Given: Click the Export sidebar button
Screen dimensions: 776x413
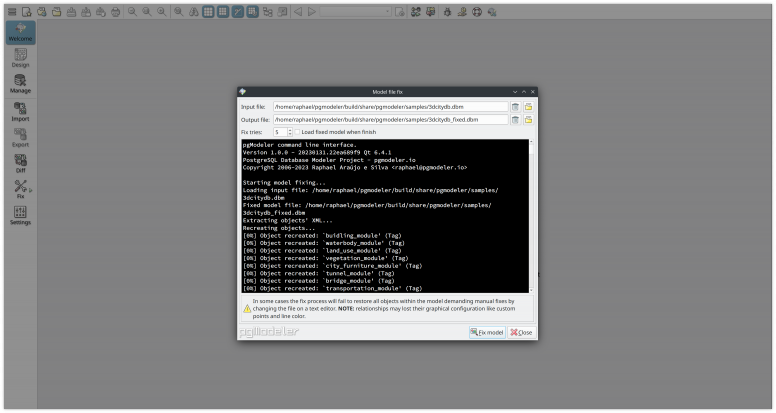Looking at the screenshot, I should point(21,138).
